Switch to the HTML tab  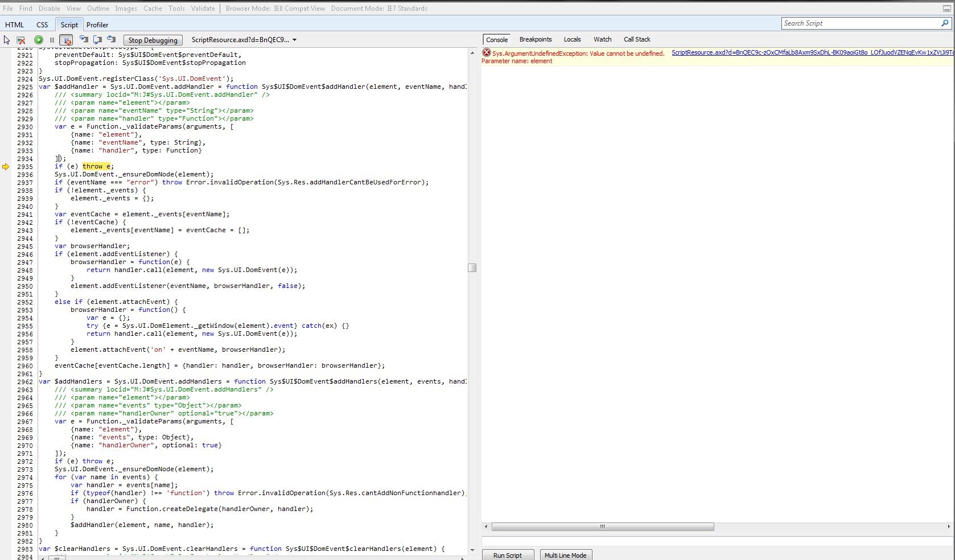(15, 24)
